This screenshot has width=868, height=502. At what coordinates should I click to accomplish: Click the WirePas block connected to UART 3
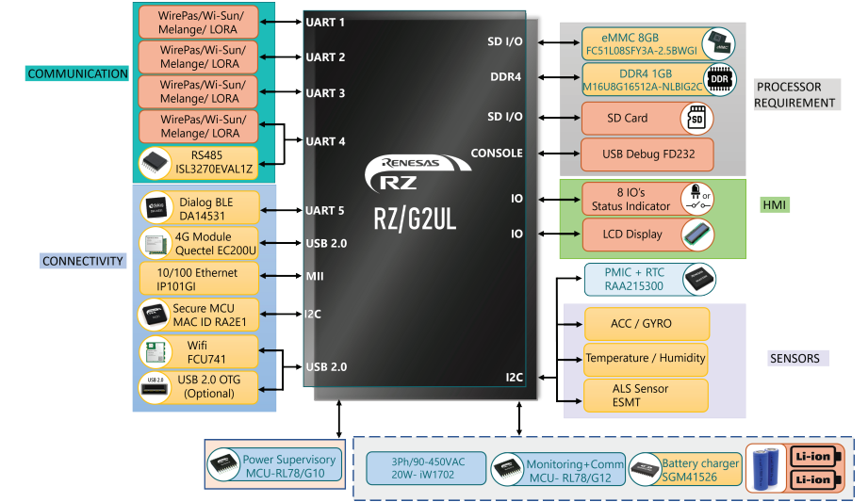tap(198, 92)
